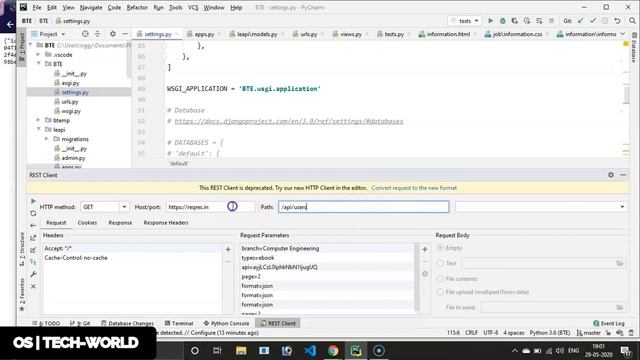Image resolution: width=640 pixels, height=360 pixels.
Task: Click Run with Coverage icon in toolbar
Action: tap(515, 21)
